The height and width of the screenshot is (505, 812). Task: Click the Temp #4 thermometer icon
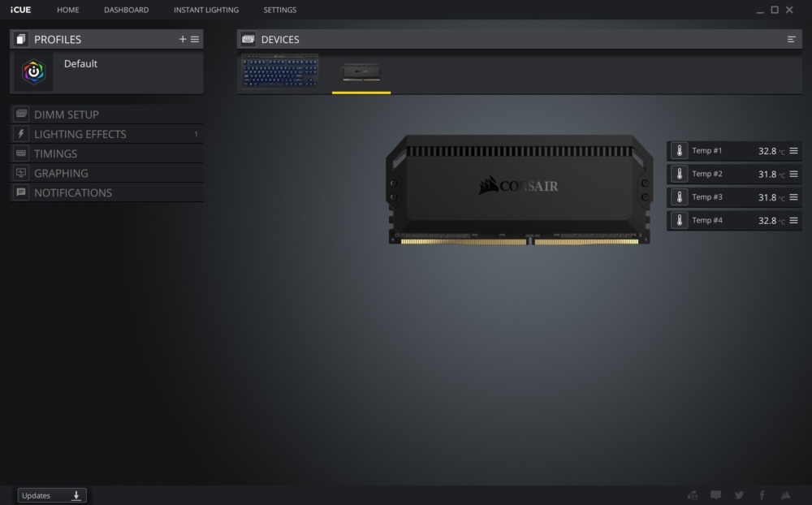tap(680, 220)
